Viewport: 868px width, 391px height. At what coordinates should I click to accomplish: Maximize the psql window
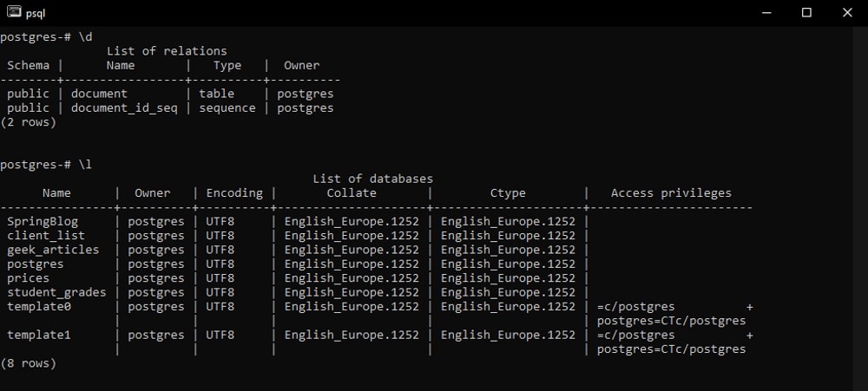[806, 12]
